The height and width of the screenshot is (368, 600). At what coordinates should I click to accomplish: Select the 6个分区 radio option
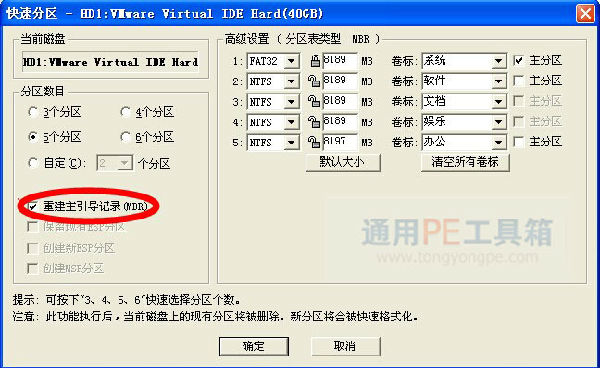(125, 137)
